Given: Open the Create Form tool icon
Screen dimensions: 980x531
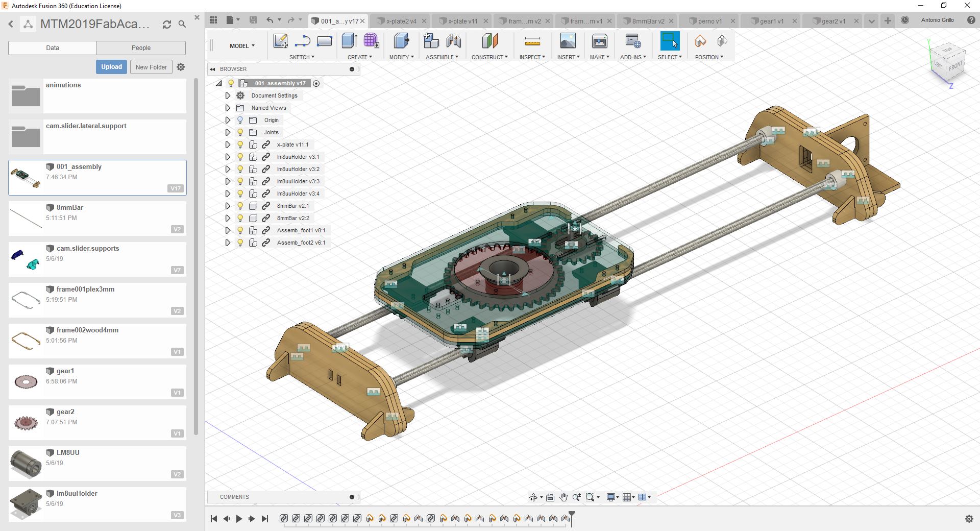Looking at the screenshot, I should click(371, 41).
